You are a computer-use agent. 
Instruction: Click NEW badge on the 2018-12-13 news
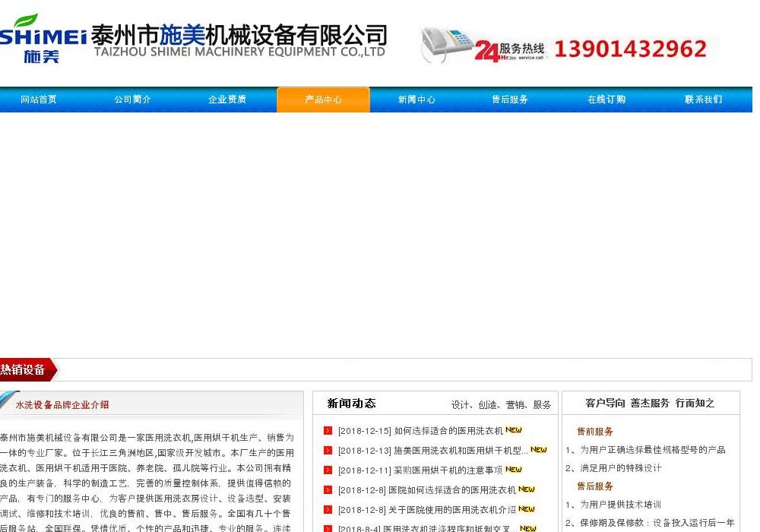pyautogui.click(x=539, y=450)
